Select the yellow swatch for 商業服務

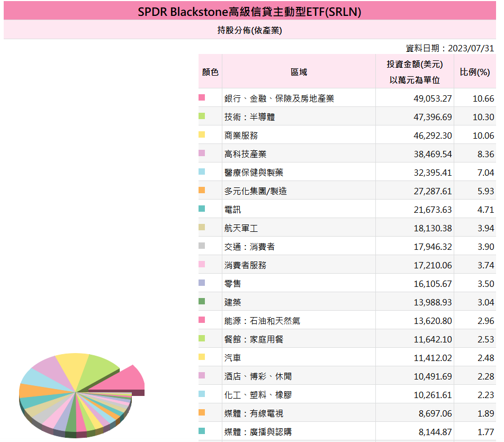click(202, 135)
